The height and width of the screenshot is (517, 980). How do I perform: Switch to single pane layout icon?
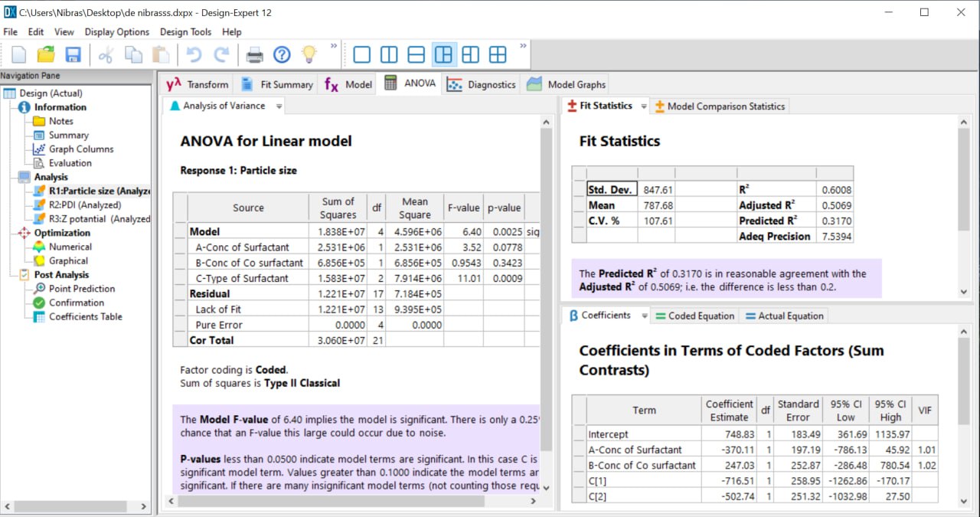coord(361,54)
